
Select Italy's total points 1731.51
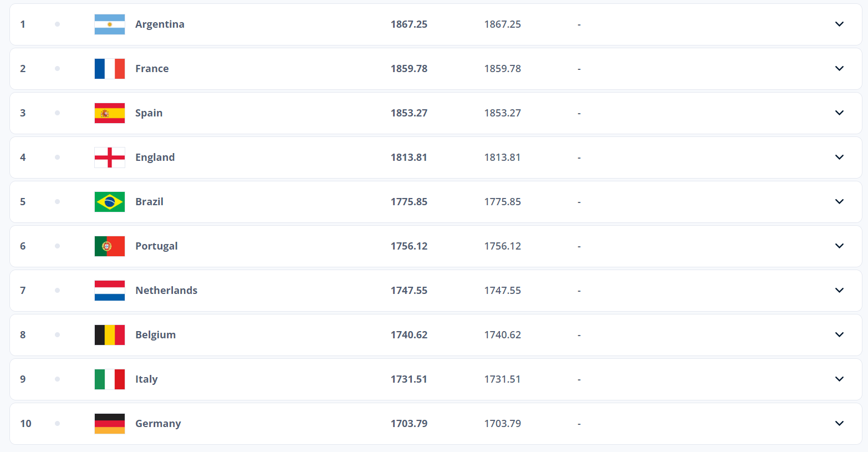pyautogui.click(x=409, y=379)
